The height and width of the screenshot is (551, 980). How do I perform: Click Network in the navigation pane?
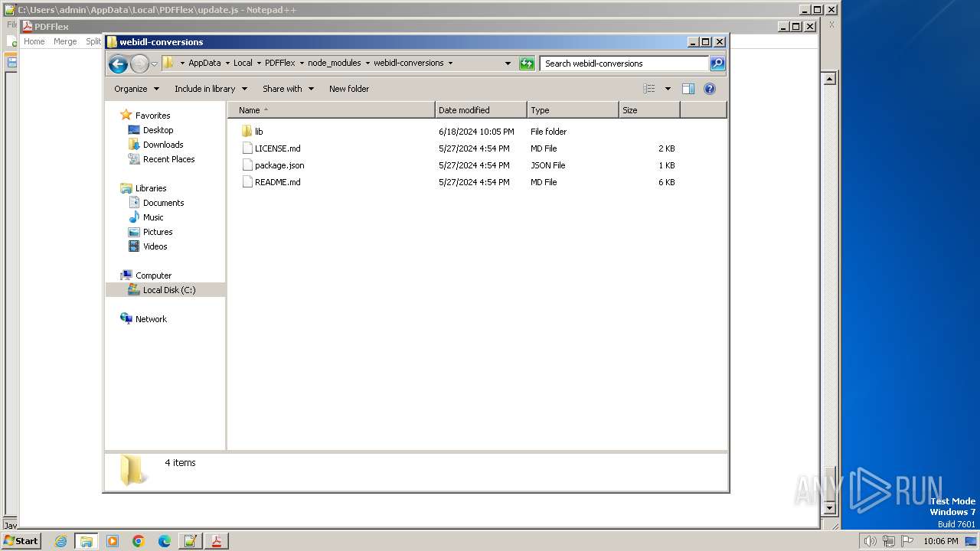point(151,319)
